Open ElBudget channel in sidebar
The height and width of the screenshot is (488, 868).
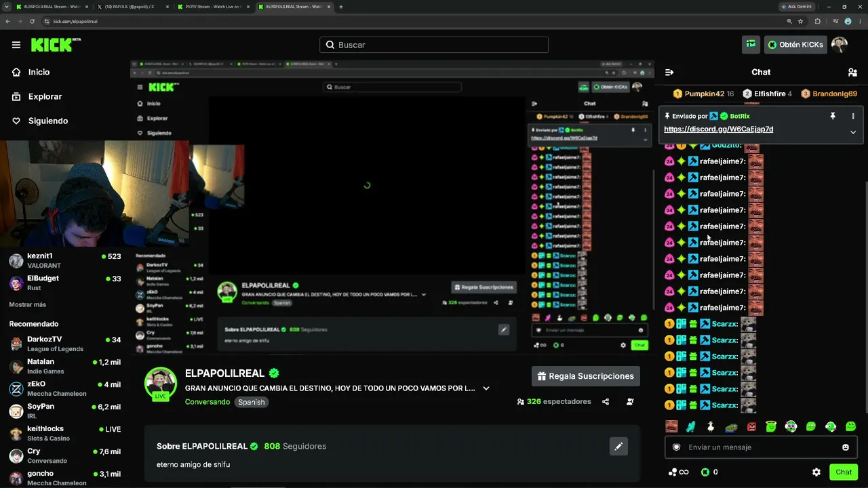65,283
